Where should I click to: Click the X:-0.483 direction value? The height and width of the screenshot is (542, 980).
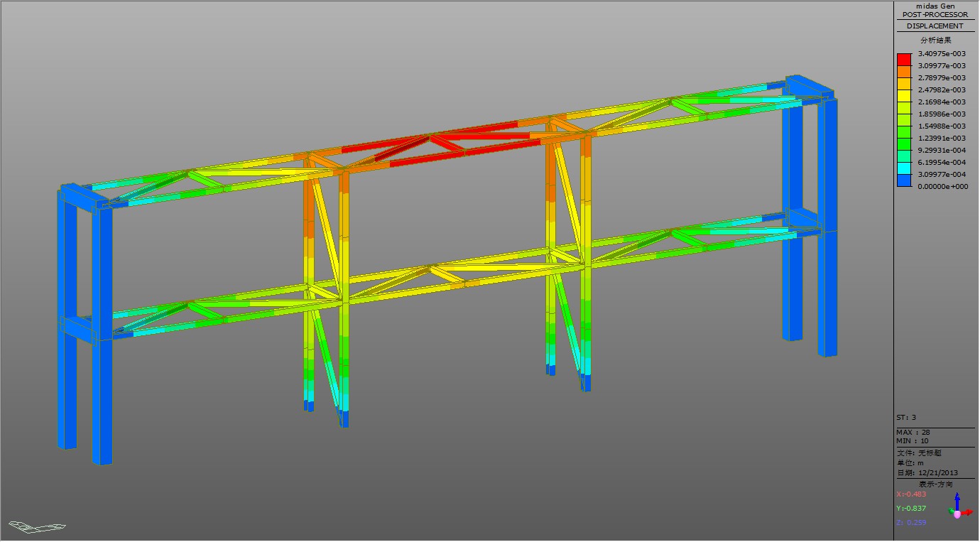click(911, 494)
